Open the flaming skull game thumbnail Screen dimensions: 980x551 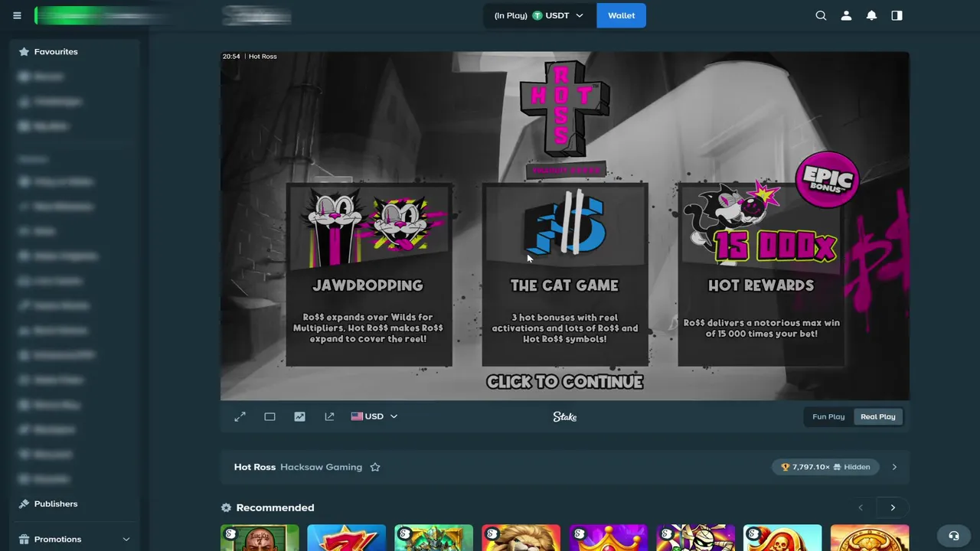[782, 538]
